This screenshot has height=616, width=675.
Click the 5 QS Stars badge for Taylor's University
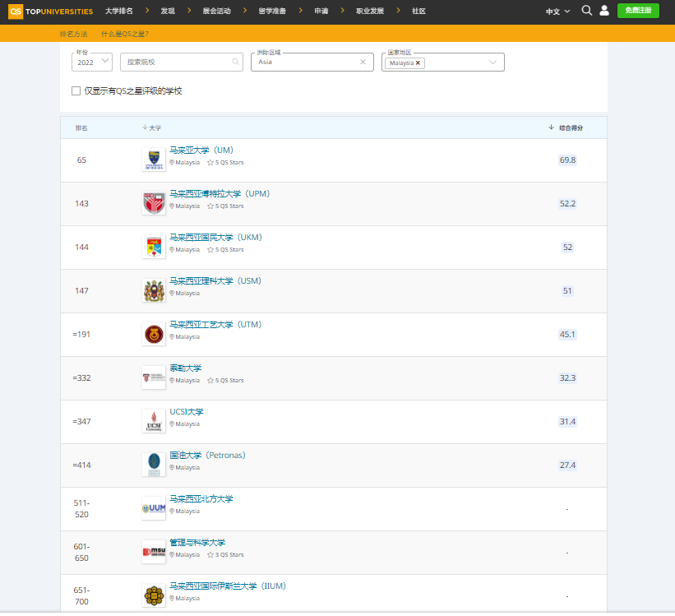225,380
